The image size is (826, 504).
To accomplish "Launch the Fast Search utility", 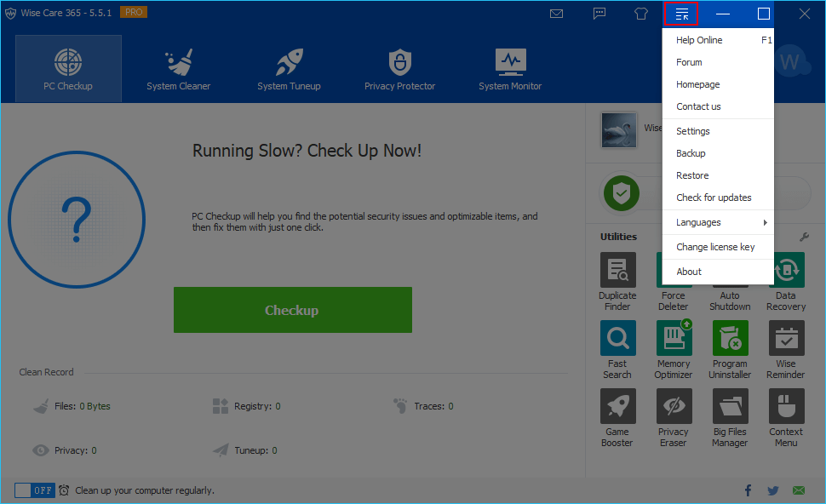I will 617,350.
